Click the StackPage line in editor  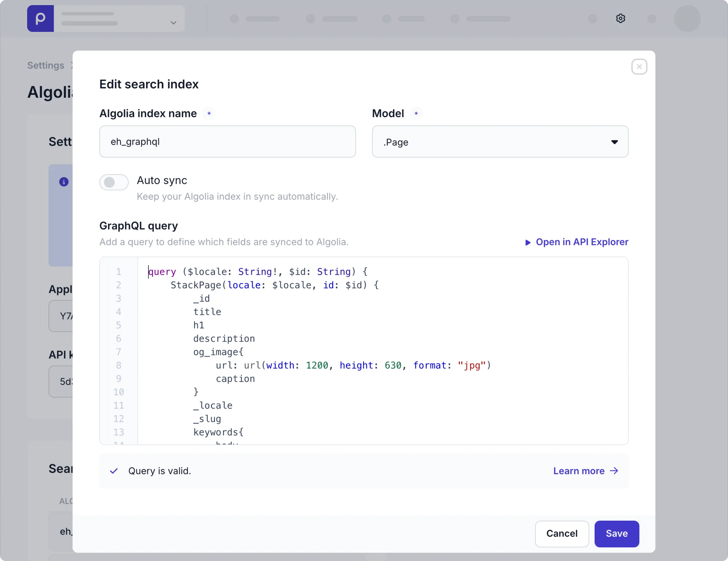(x=274, y=285)
